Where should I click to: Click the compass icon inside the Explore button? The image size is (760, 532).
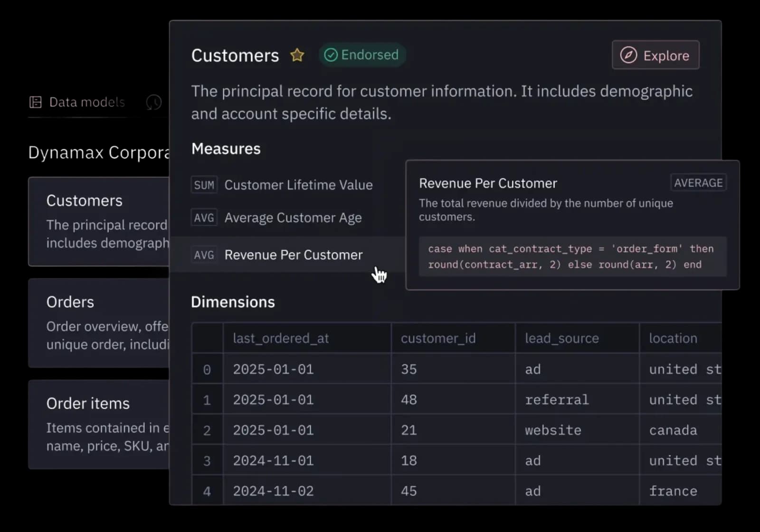[x=628, y=55]
